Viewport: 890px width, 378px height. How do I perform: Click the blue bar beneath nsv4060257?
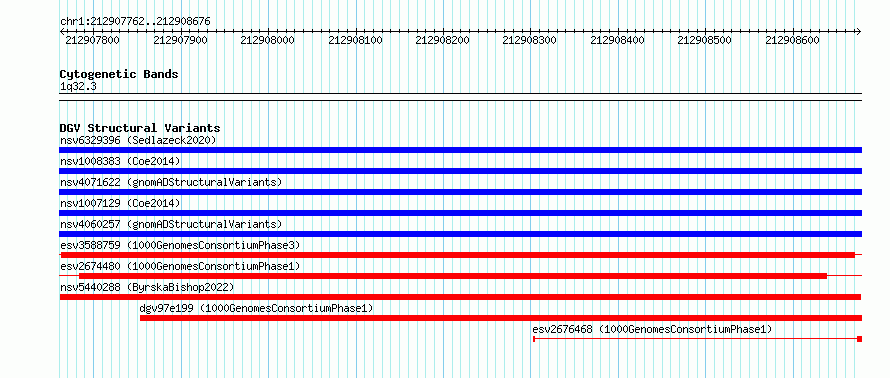(x=460, y=234)
